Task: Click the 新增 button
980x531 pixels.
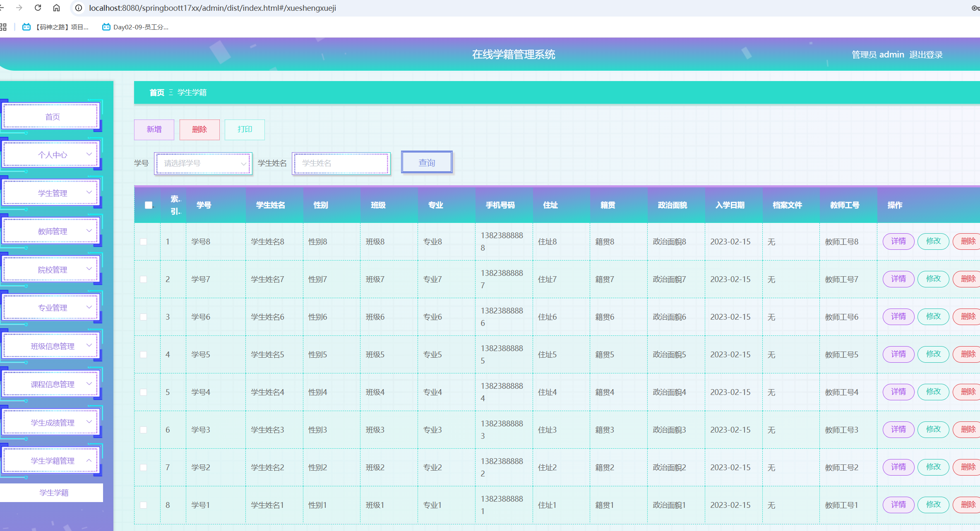Action: click(x=154, y=129)
